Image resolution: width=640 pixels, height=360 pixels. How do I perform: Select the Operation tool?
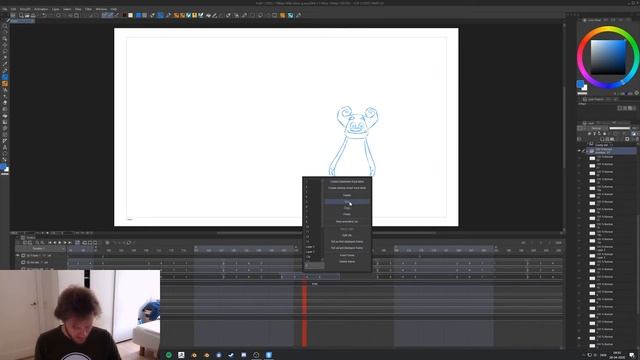[x=5, y=39]
